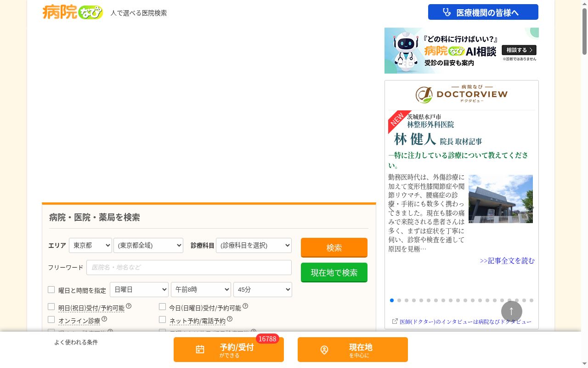Open the 病院なび home logo

[73, 12]
